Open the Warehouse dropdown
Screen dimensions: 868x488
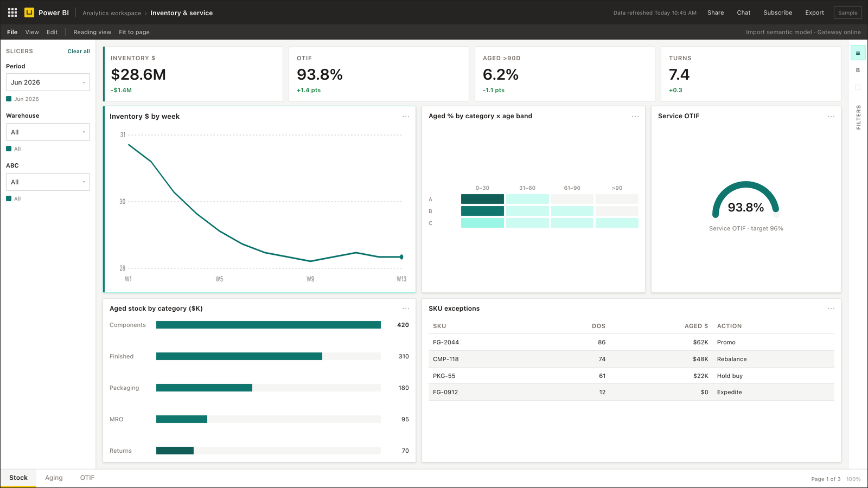(48, 132)
